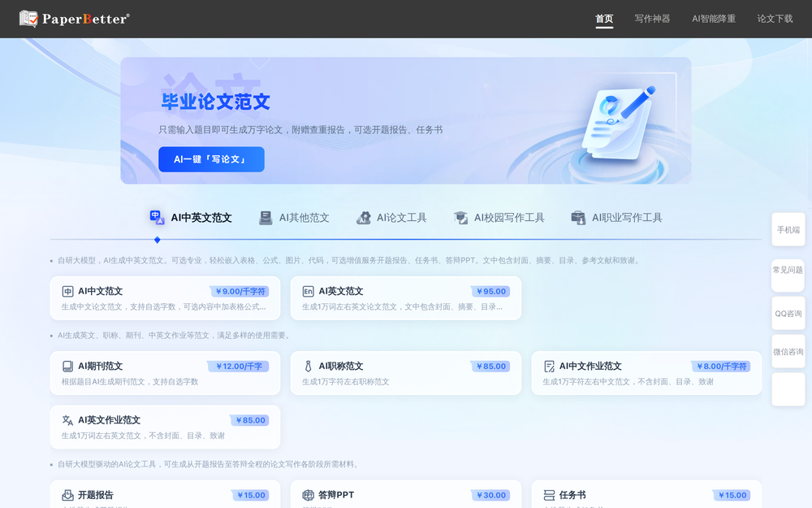Click the AI职称范文 ￥85.00 price tag
812x508 pixels.
(490, 366)
